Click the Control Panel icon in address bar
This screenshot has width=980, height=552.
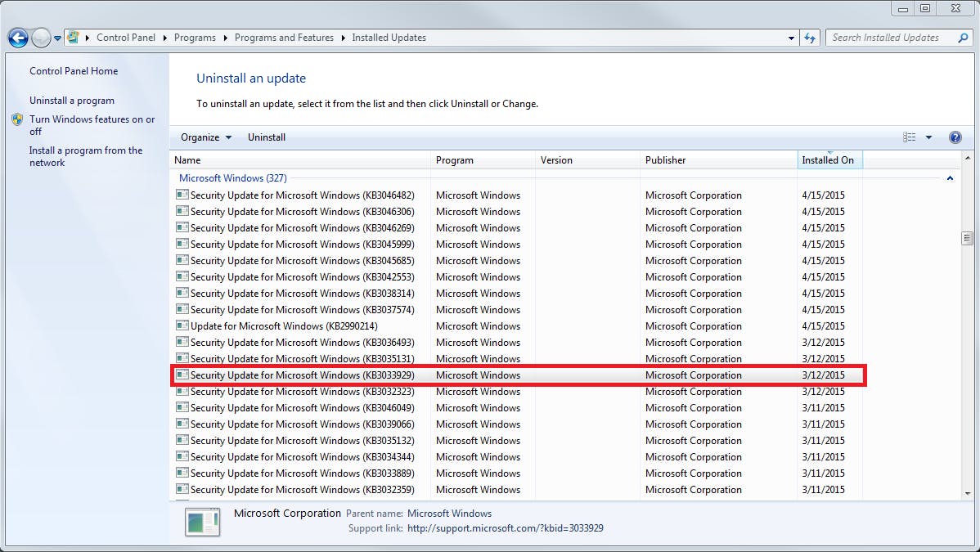point(73,38)
